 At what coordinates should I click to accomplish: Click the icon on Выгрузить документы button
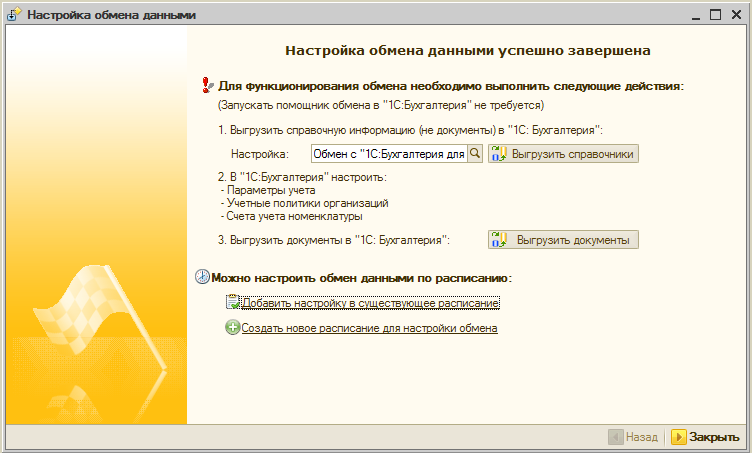point(500,240)
